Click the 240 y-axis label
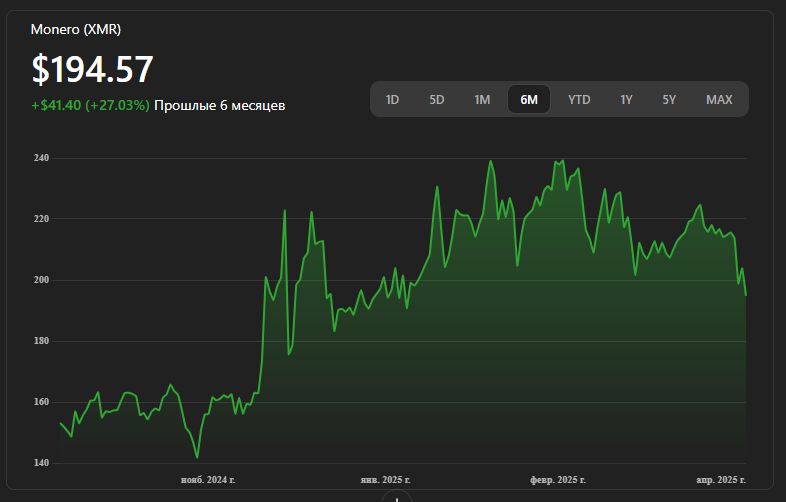The image size is (786, 502). 42,158
